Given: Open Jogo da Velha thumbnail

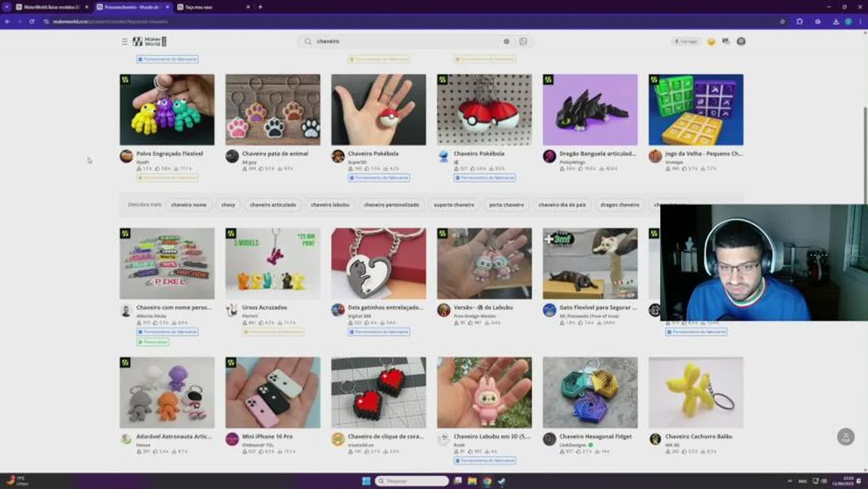Looking at the screenshot, I should click(x=696, y=109).
